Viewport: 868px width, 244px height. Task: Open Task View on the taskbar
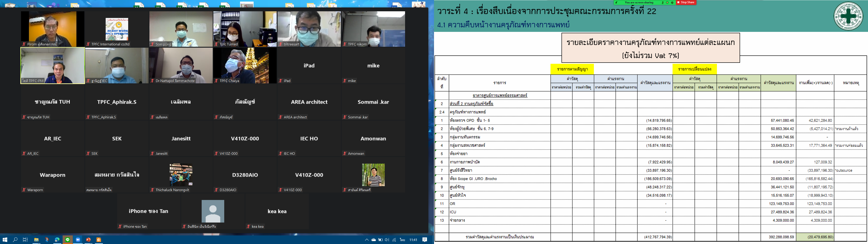click(25, 240)
